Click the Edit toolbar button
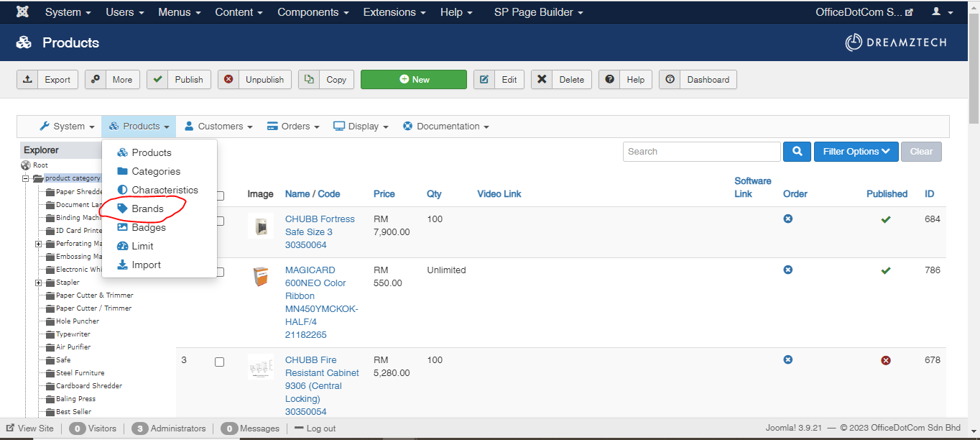 click(499, 80)
